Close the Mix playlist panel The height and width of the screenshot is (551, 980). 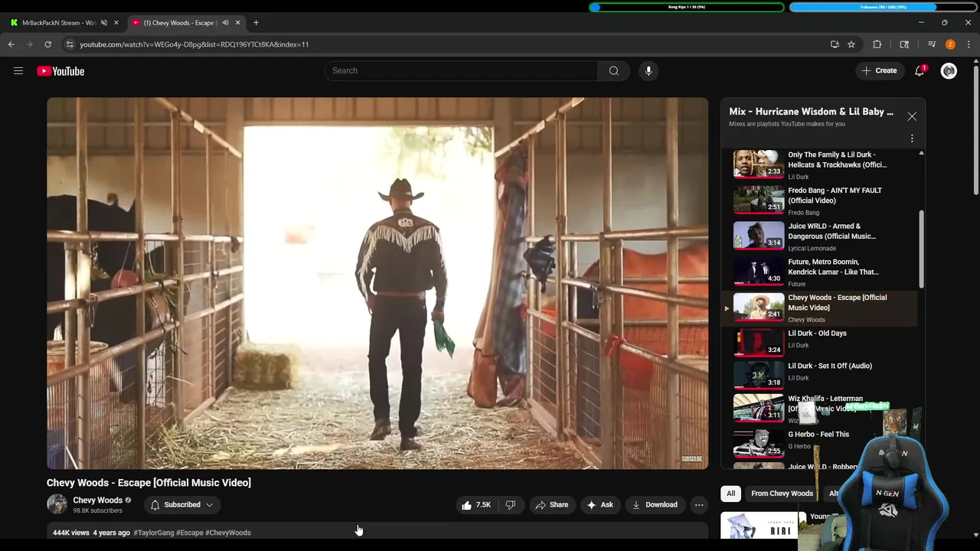pos(911,116)
